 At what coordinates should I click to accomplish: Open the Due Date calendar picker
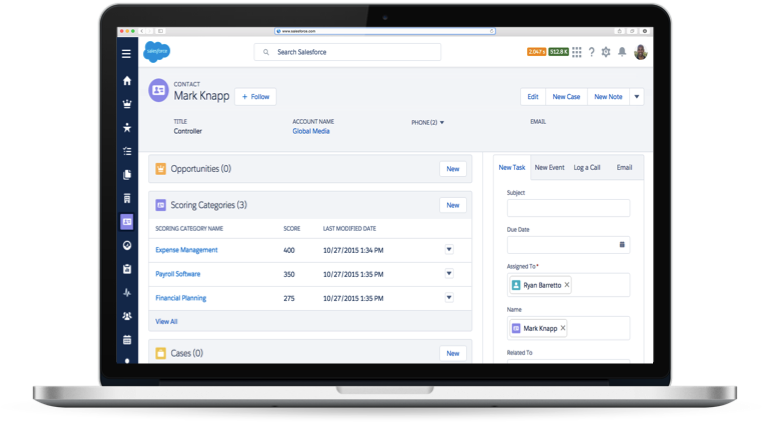coord(622,245)
